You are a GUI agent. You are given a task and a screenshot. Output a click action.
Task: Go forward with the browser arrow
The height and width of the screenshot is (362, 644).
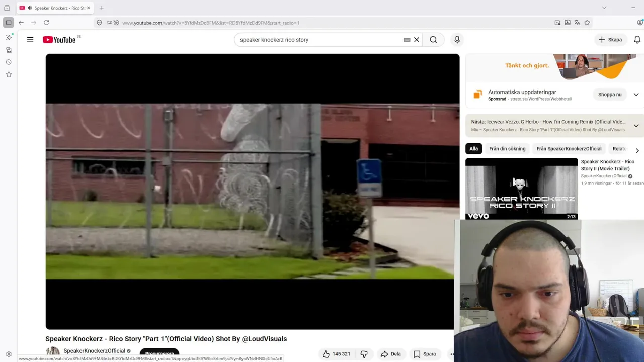point(34,23)
